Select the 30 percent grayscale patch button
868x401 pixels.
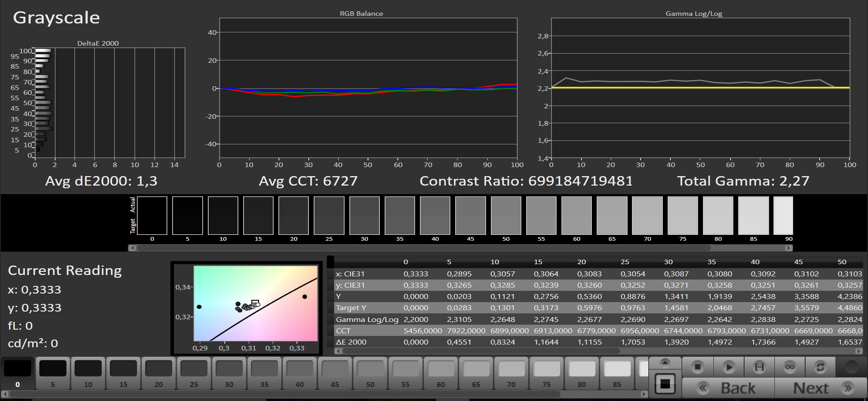pos(229,373)
